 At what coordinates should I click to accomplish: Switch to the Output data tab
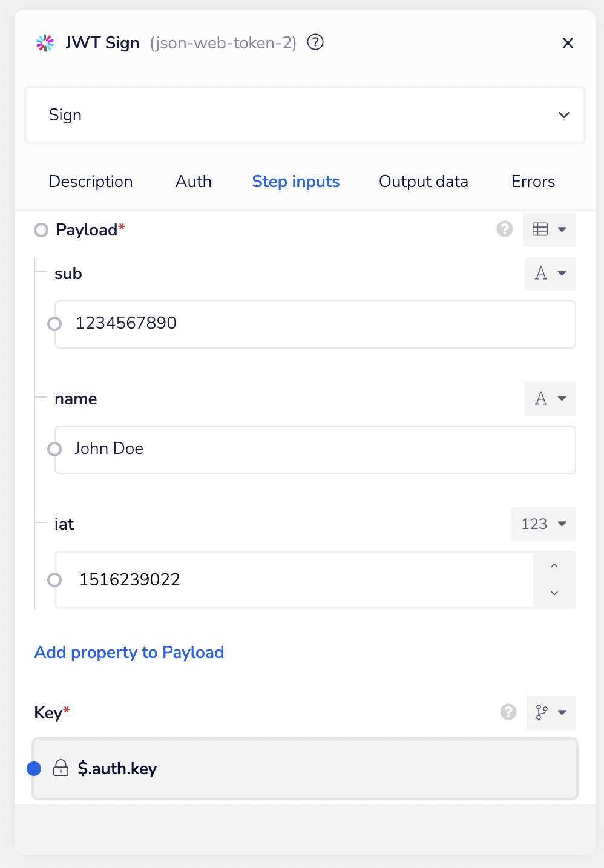423,181
